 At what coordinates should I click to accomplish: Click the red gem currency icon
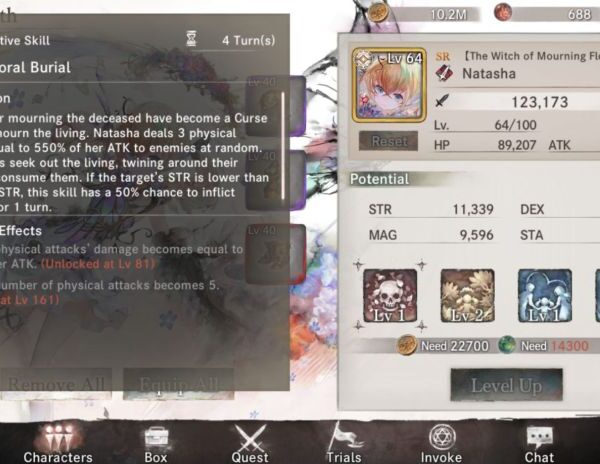coord(504,12)
